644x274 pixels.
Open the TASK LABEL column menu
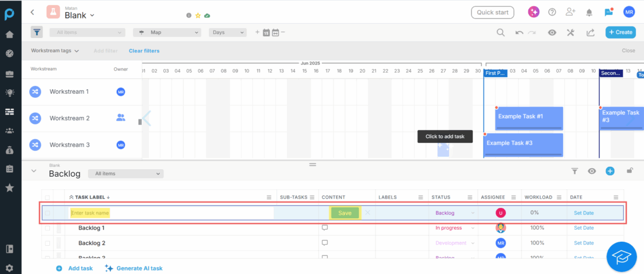click(x=269, y=197)
